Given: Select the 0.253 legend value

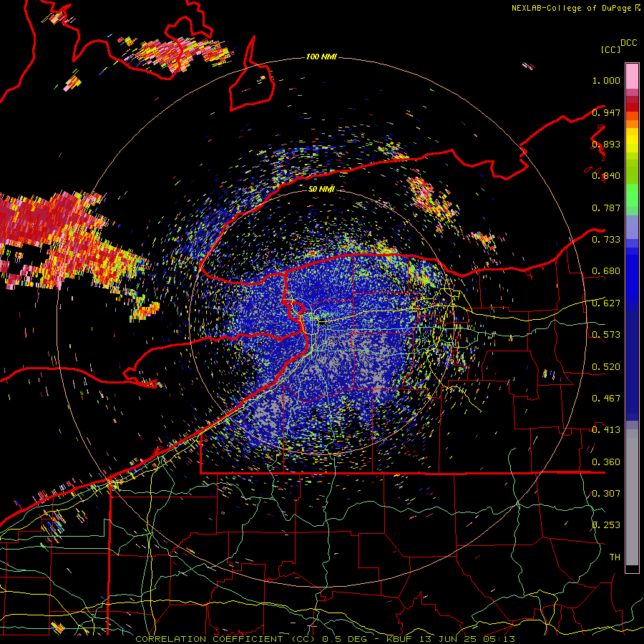Looking at the screenshot, I should [x=606, y=525].
